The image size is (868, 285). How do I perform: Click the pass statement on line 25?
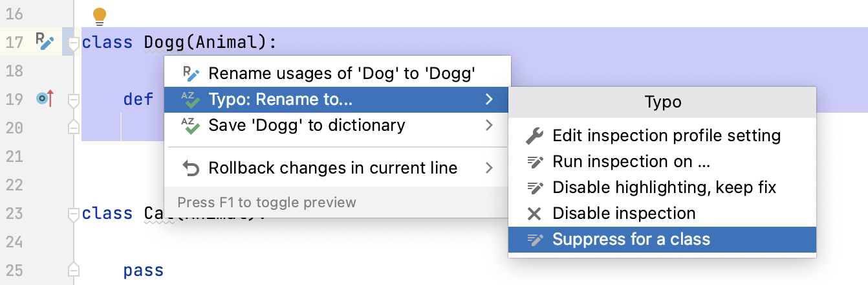coord(144,270)
